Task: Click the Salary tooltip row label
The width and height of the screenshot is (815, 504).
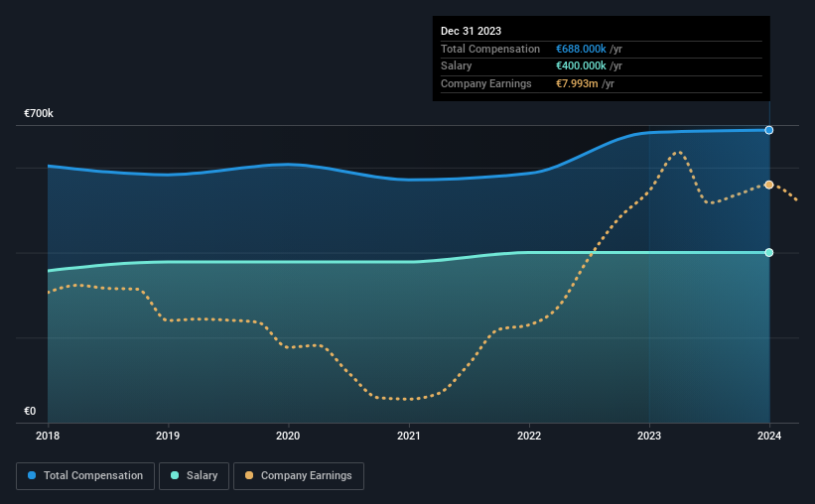Action: coord(457,66)
